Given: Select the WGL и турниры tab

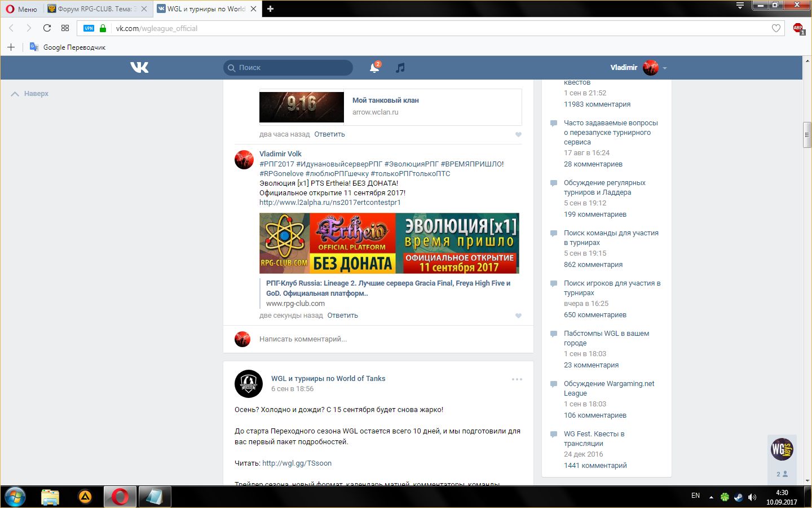Looking at the screenshot, I should tap(206, 8).
